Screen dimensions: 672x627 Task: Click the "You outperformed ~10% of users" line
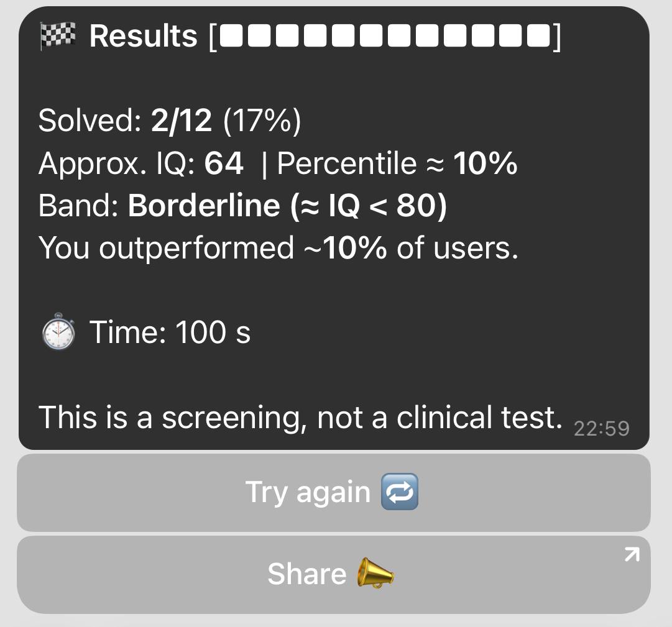coord(278,248)
